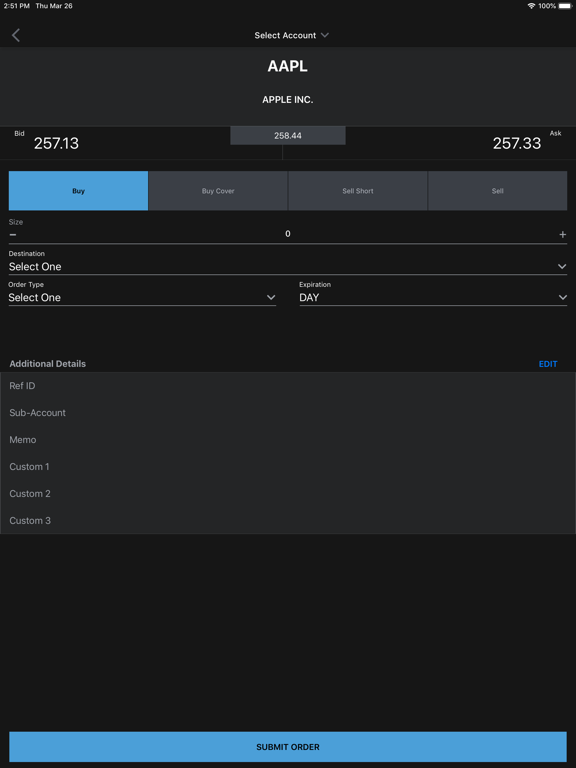Select the Sell Short order side

coord(358,191)
